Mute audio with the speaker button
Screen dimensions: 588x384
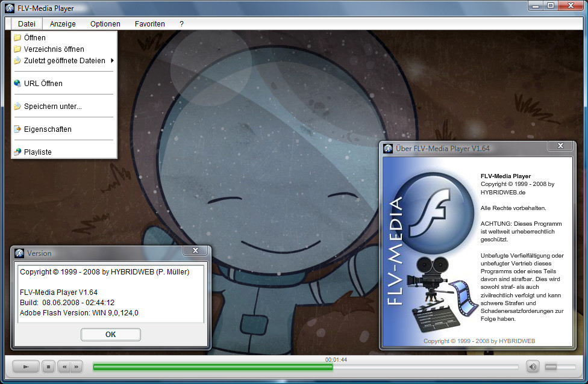click(533, 367)
